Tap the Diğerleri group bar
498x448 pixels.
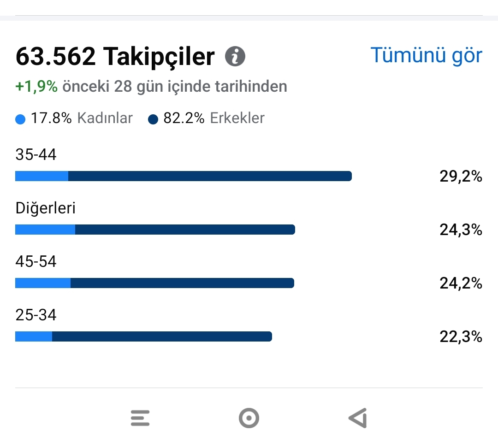pyautogui.click(x=155, y=229)
